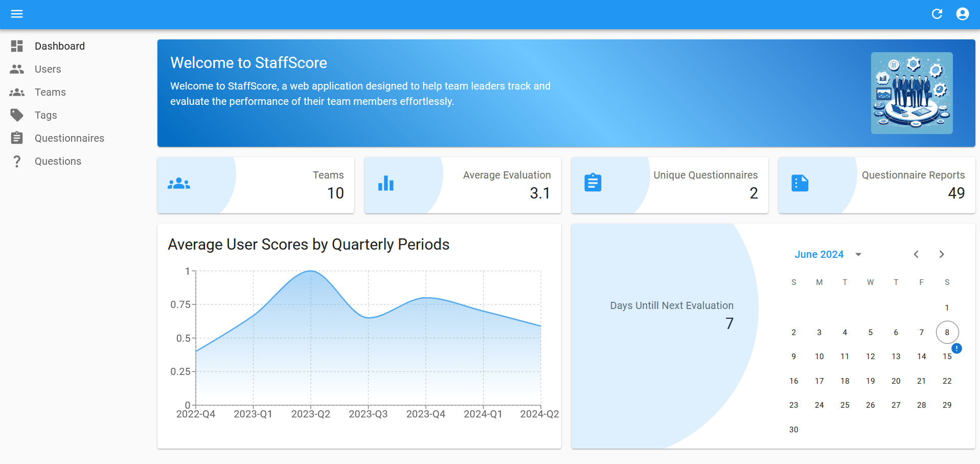Click the Dashboard grid icon in sidebar
This screenshot has width=980, height=464.
[x=17, y=46]
